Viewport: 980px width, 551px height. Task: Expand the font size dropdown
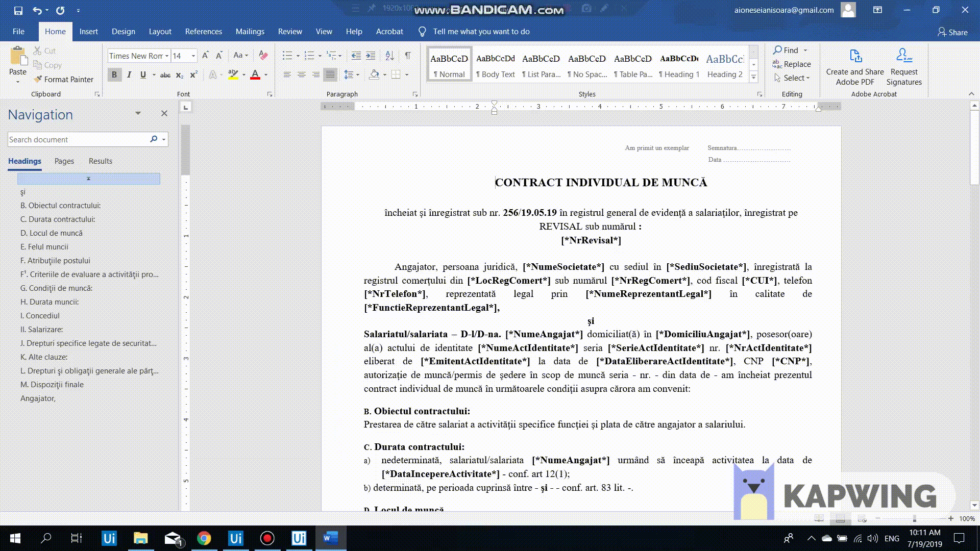[193, 56]
